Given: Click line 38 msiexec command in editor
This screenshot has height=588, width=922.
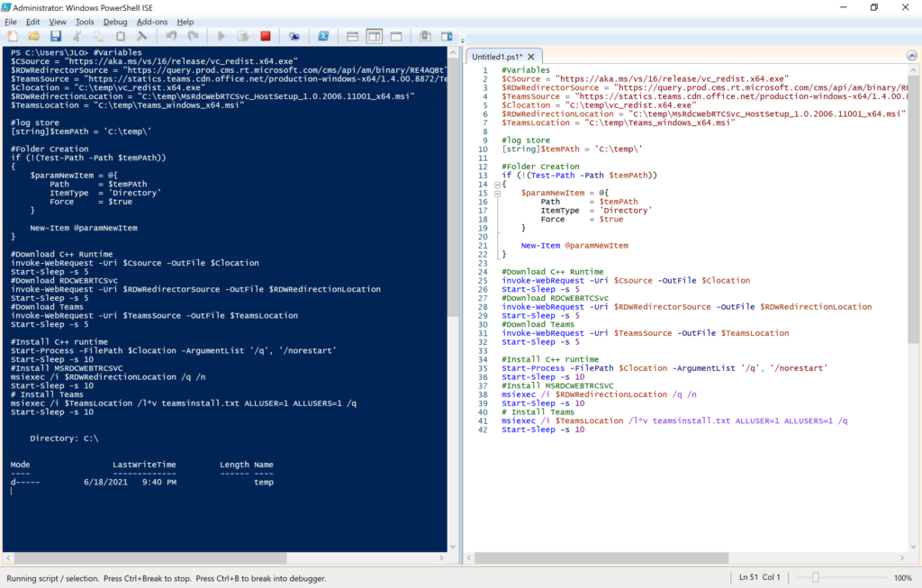Looking at the screenshot, I should pyautogui.click(x=599, y=394).
